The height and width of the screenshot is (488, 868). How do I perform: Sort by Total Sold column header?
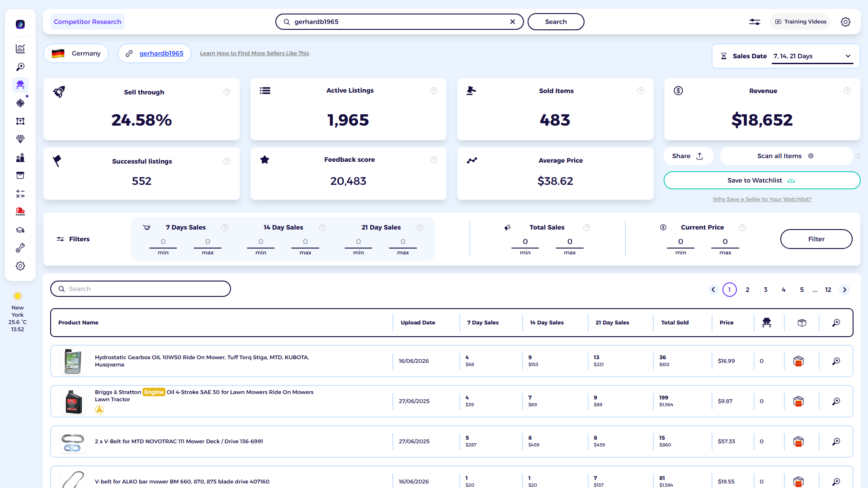click(675, 323)
